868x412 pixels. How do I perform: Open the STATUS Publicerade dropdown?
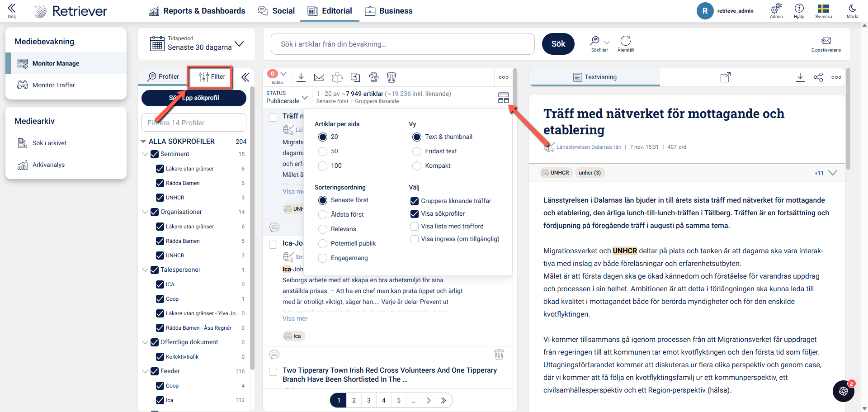pos(287,97)
